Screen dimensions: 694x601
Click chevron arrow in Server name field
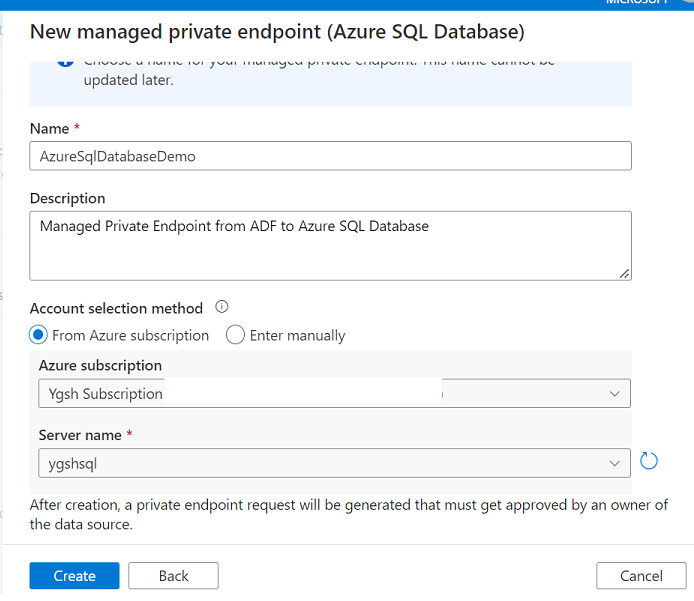pyautogui.click(x=614, y=463)
